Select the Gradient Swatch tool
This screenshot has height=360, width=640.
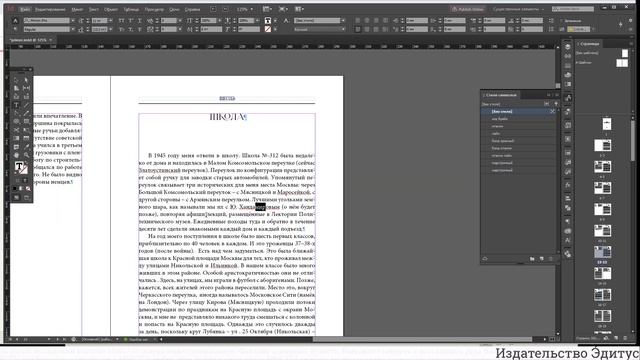coord(16,138)
